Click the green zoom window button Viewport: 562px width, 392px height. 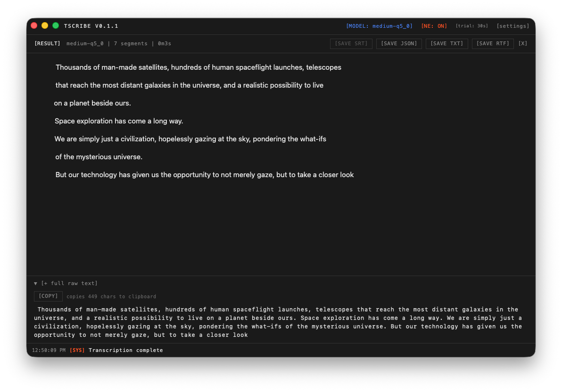coord(56,26)
